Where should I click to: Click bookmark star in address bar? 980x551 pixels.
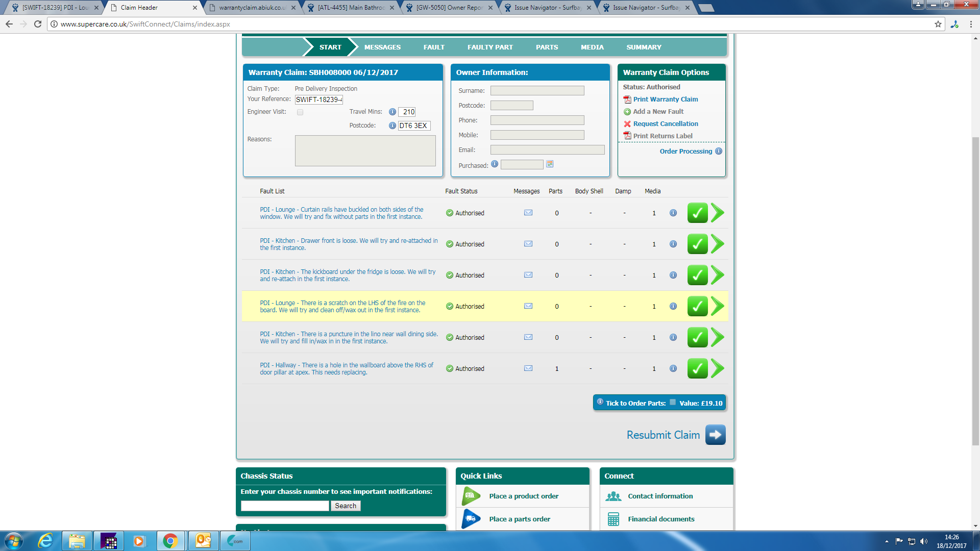[938, 24]
